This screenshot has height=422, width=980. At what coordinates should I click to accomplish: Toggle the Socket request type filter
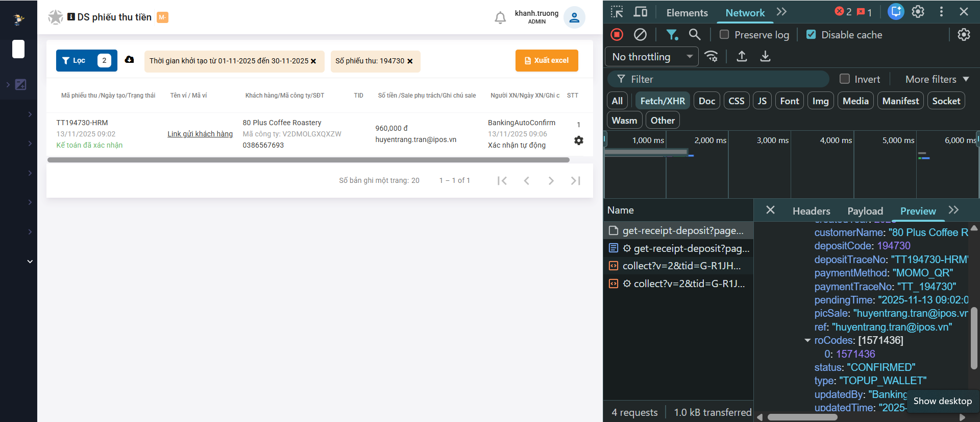pos(946,101)
